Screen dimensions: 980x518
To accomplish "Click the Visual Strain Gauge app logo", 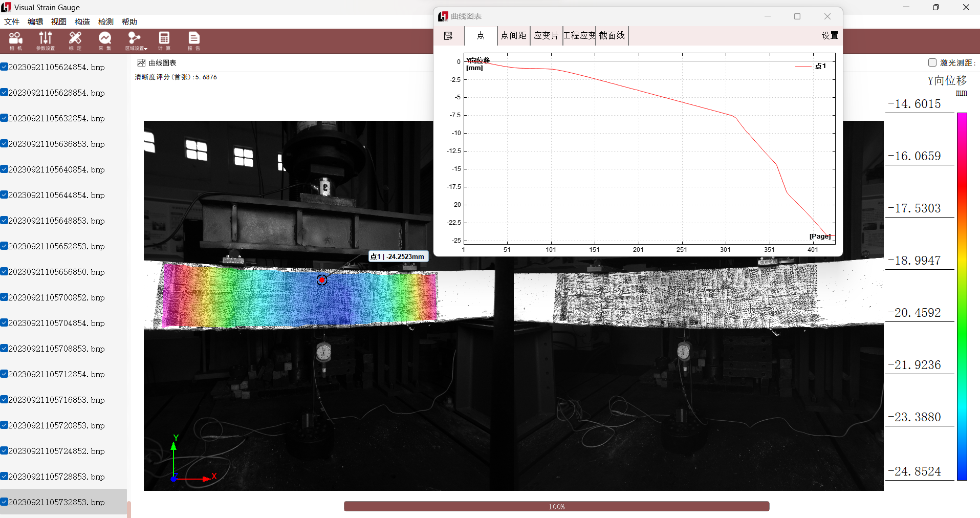I will tap(6, 7).
